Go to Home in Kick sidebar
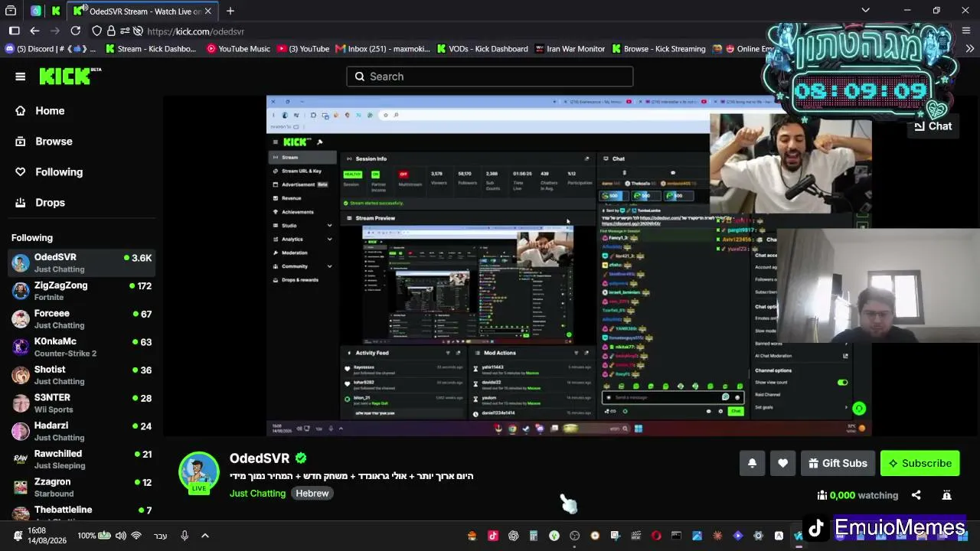Image resolution: width=980 pixels, height=551 pixels. (50, 111)
